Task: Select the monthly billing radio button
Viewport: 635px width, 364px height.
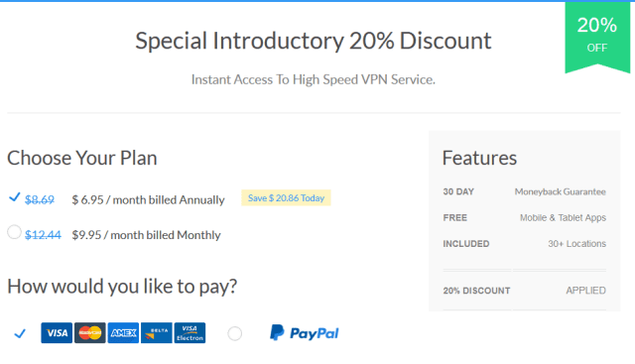Action: 14,232
